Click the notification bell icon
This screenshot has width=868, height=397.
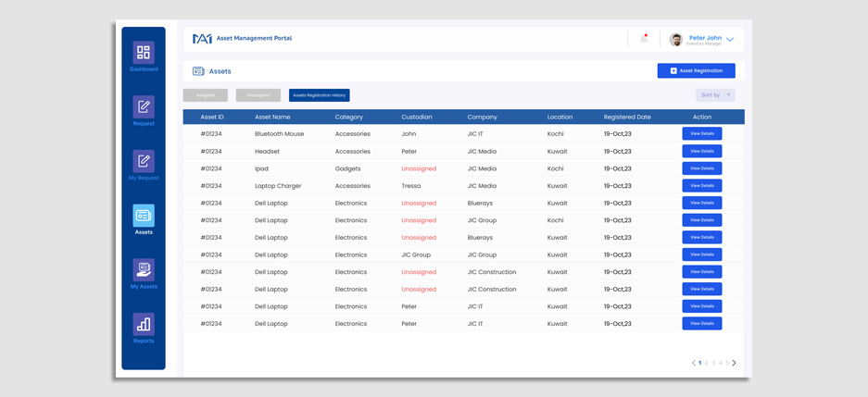click(645, 39)
